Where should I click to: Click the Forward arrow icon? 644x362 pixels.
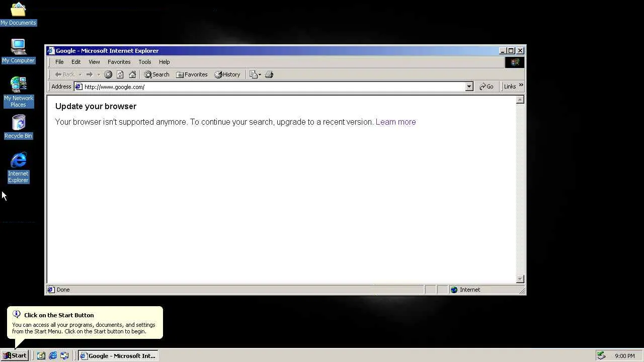click(x=89, y=74)
